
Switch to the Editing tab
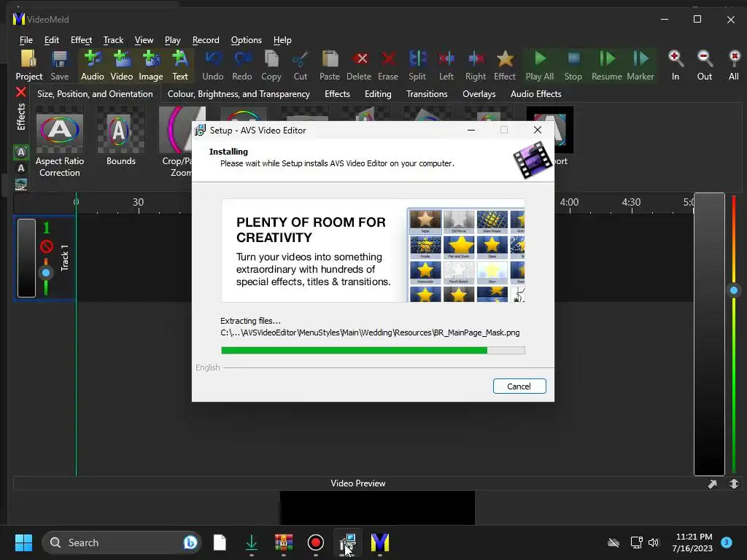pyautogui.click(x=379, y=94)
